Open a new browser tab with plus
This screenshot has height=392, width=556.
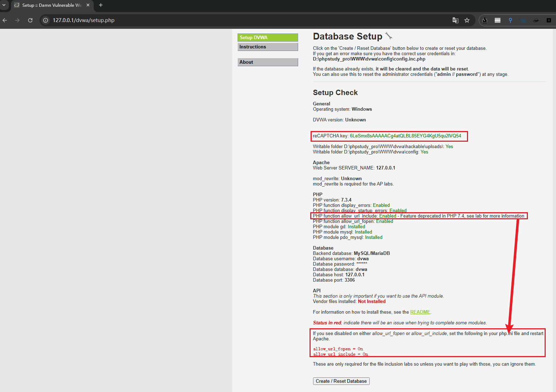click(100, 5)
